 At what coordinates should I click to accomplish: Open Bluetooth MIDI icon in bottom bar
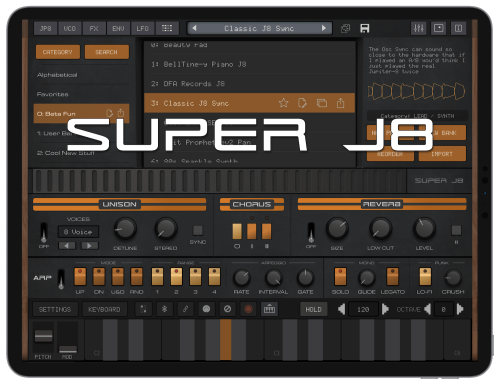(164, 309)
